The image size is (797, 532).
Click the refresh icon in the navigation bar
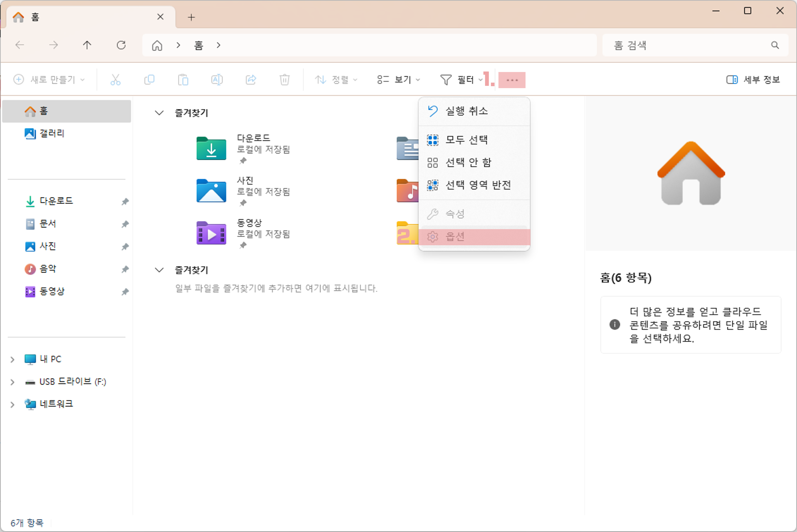121,45
